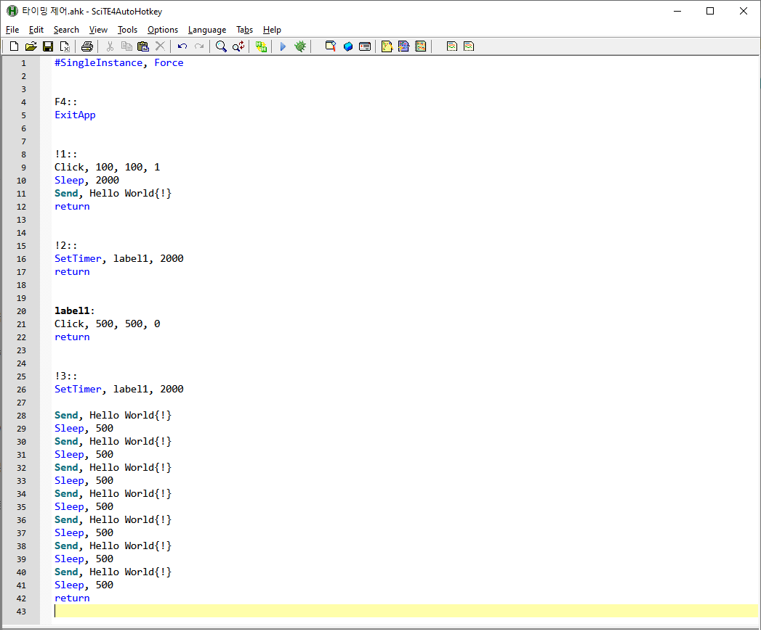Click 'Click, 500, 500, 0' on line 21
This screenshot has height=630, width=761.
click(107, 324)
